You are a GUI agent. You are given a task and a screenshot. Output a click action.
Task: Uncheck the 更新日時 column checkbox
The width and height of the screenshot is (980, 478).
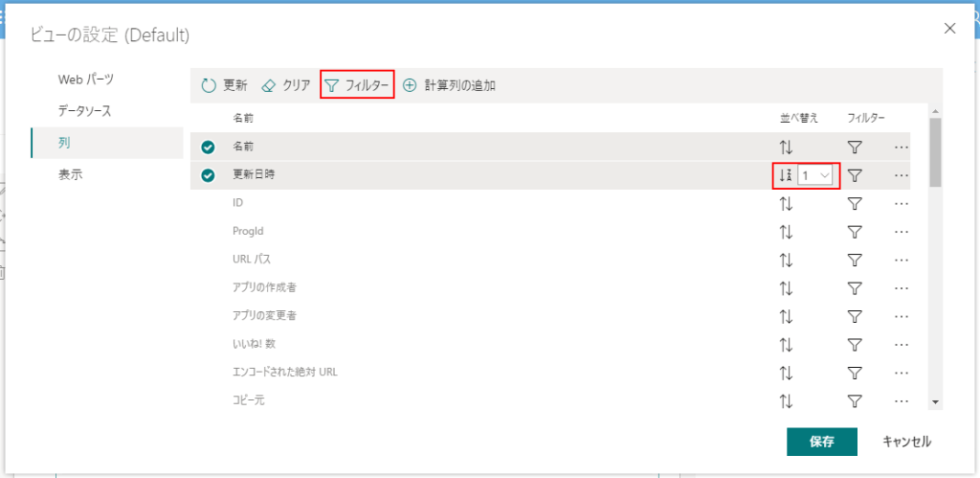pyautogui.click(x=208, y=175)
